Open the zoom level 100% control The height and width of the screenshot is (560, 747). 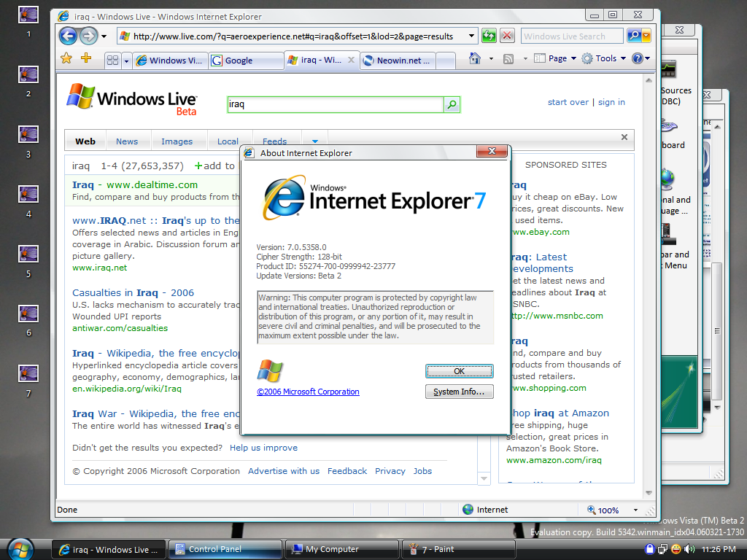pyautogui.click(x=605, y=510)
